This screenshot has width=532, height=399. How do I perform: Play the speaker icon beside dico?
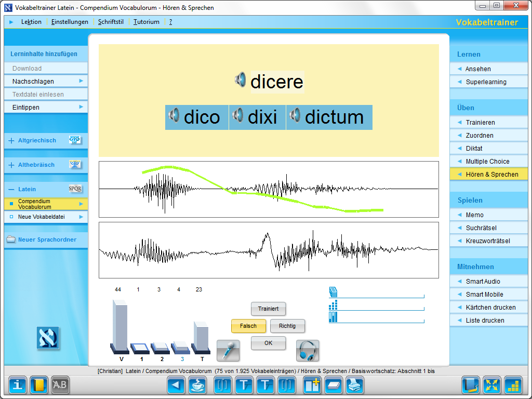pyautogui.click(x=174, y=115)
